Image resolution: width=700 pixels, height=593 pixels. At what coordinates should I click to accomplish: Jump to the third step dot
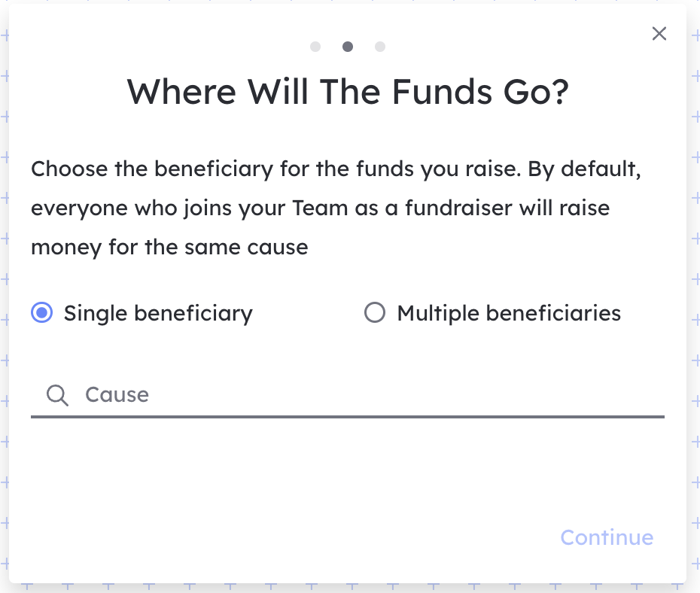click(380, 47)
